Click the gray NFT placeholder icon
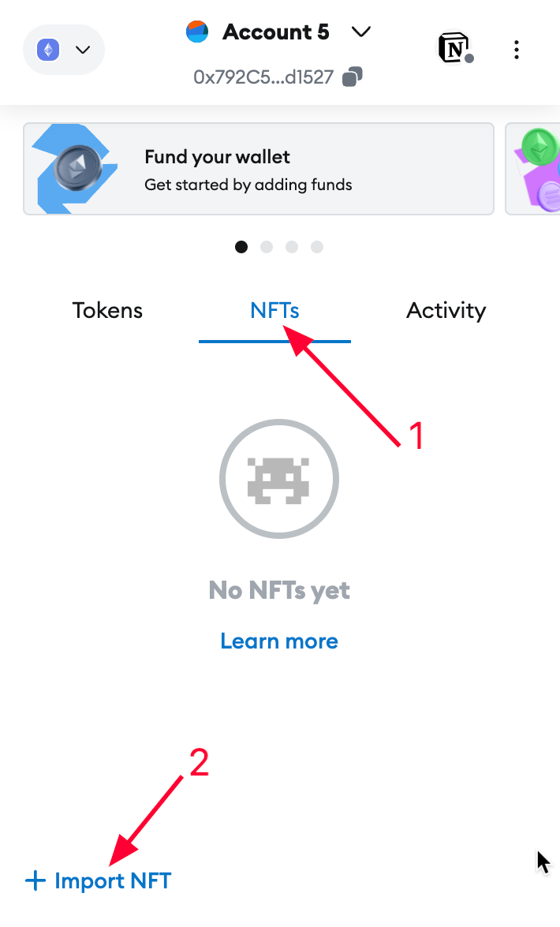Screen dimensions: 560x927 point(279,479)
